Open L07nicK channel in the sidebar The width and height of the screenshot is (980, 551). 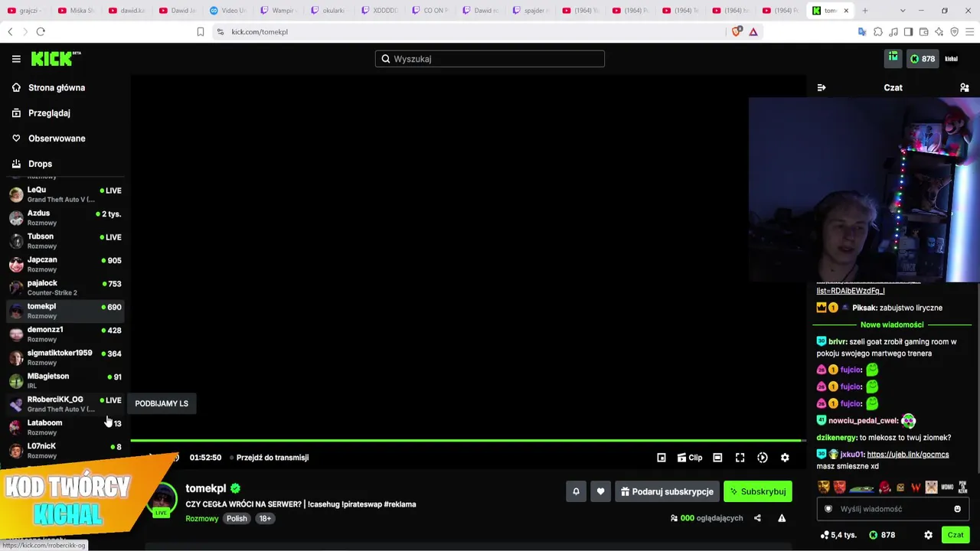click(x=65, y=451)
